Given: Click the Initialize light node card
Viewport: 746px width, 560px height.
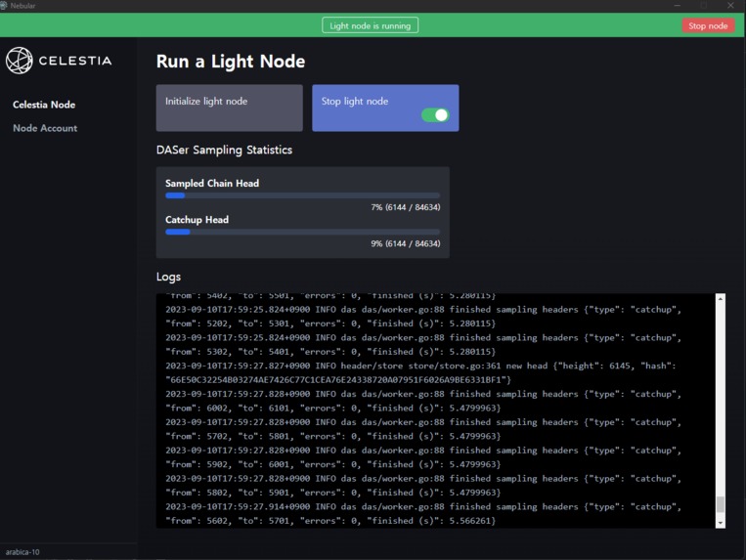Looking at the screenshot, I should (x=230, y=108).
